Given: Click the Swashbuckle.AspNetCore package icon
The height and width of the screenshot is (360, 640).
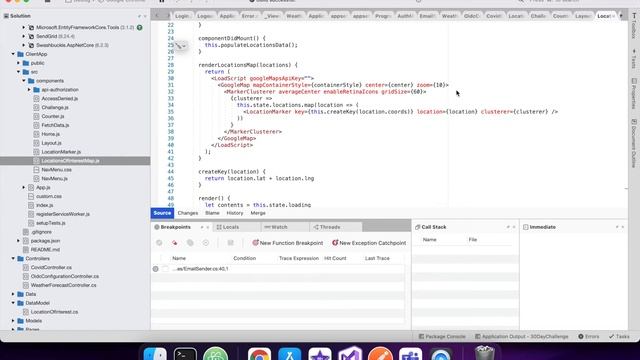Looking at the screenshot, I should coord(31,45).
